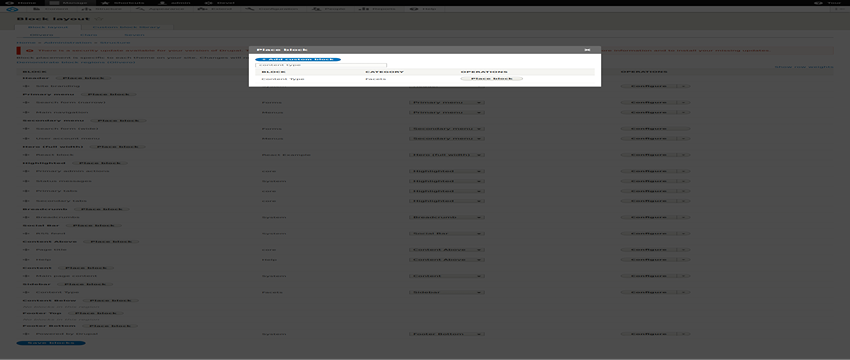Grab the drag handle for Page title
Viewport: 850px width, 360px height.
coord(26,250)
